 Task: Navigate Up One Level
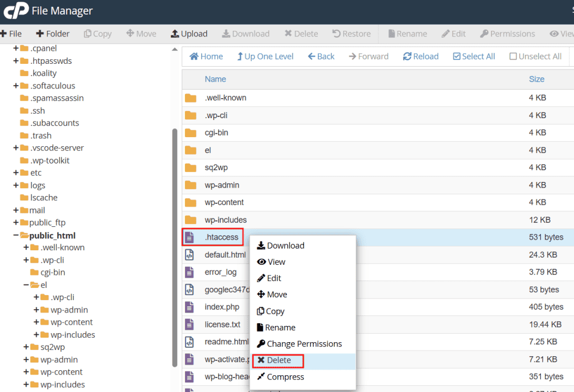tap(265, 57)
